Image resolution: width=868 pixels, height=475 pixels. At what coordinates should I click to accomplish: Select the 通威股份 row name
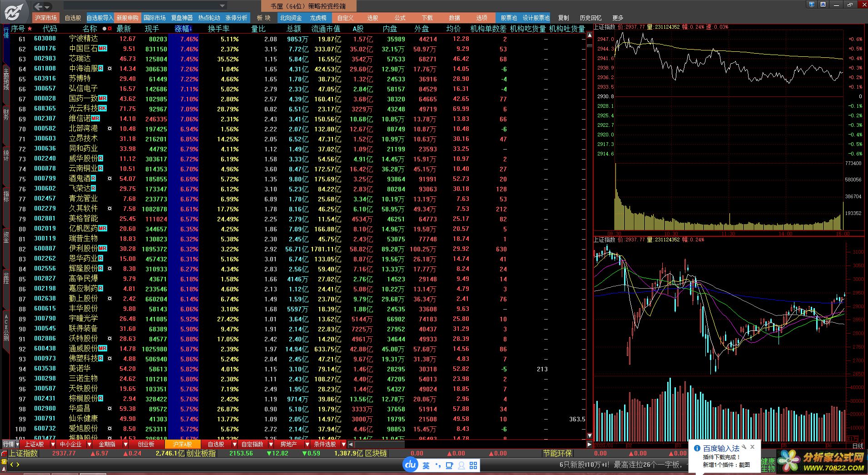[x=83, y=349]
